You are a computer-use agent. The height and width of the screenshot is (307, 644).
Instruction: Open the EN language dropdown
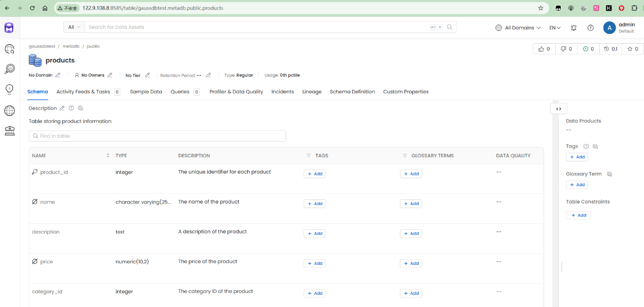tap(555, 28)
